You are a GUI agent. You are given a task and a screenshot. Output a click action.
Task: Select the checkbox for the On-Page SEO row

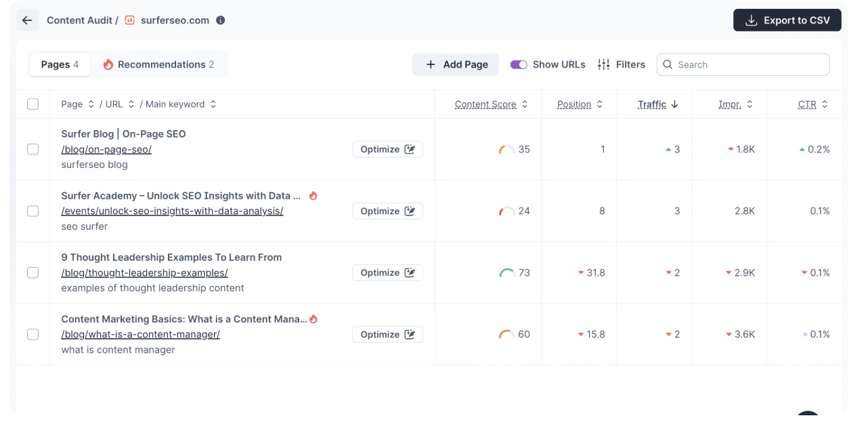pyautogui.click(x=32, y=149)
